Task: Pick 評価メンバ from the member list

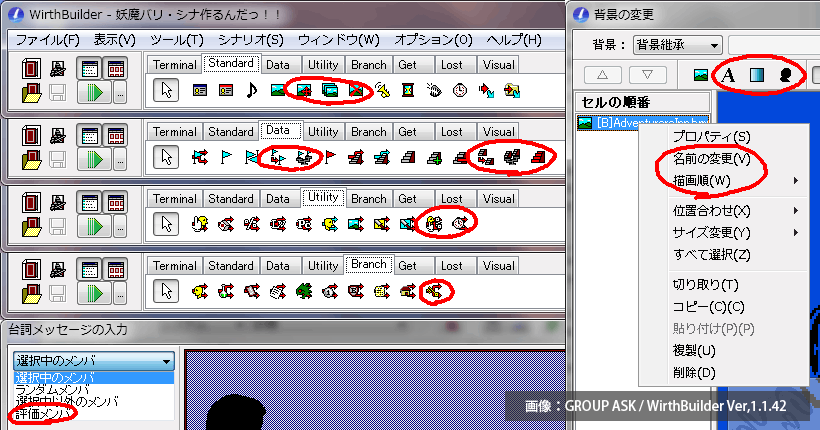Action: pyautogui.click(x=42, y=413)
